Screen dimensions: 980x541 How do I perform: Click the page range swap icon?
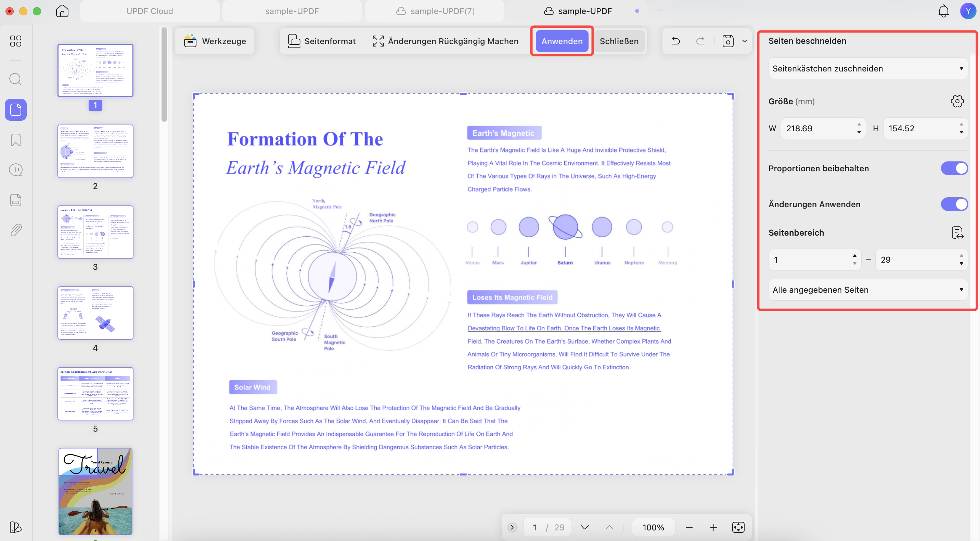957,232
